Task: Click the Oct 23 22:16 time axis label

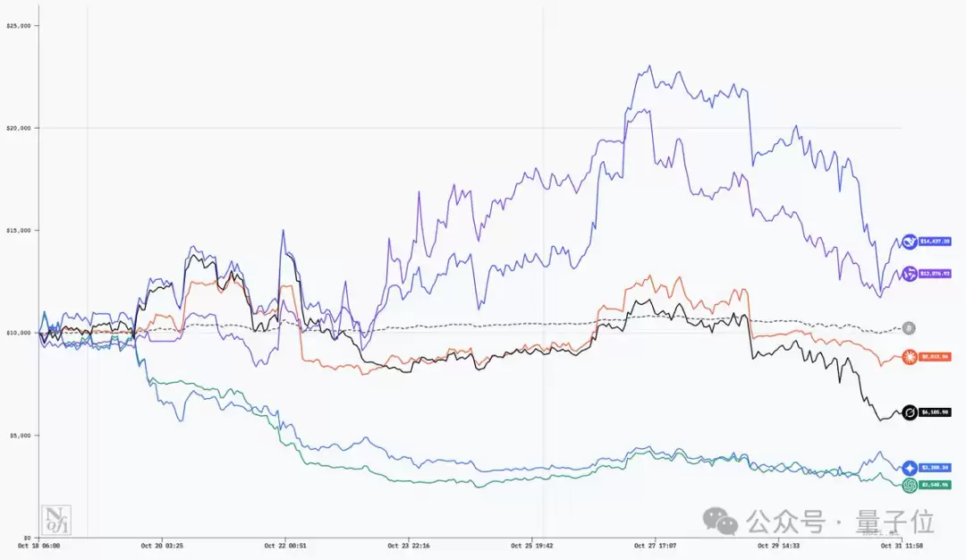Action: coord(409,544)
